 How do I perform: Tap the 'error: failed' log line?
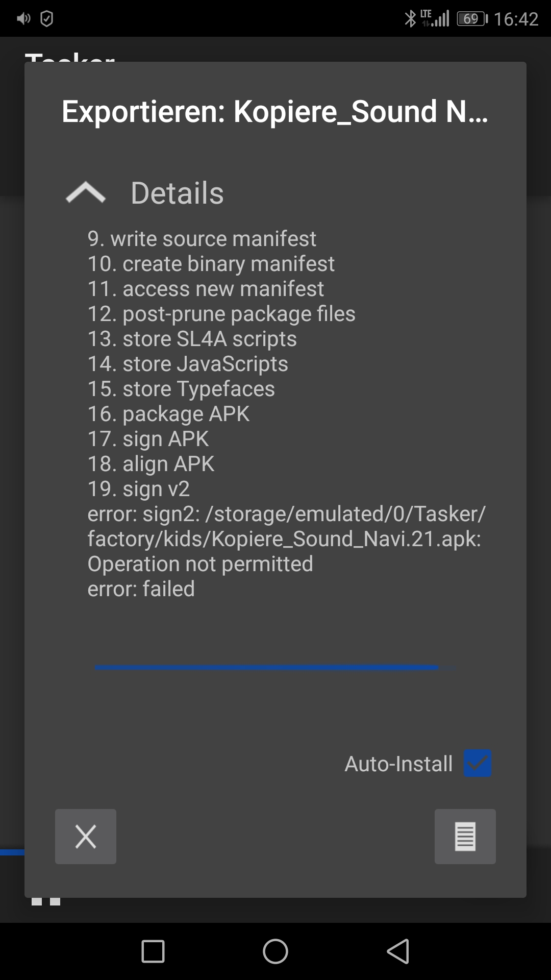[141, 589]
